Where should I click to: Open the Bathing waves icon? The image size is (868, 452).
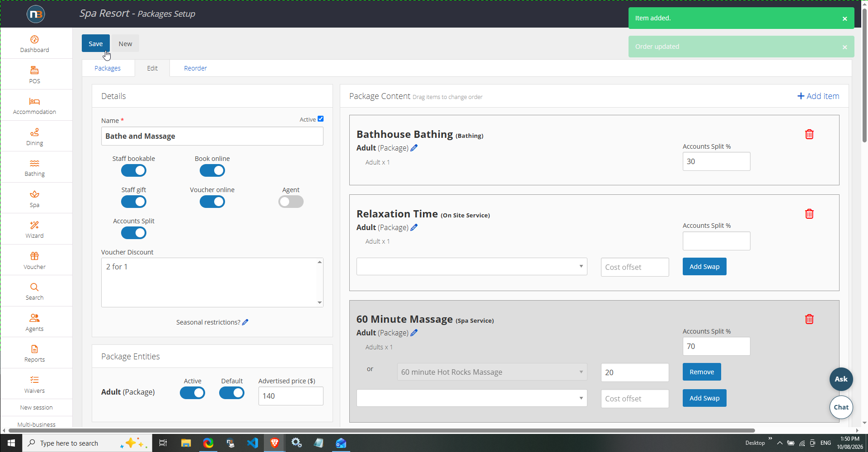34,163
